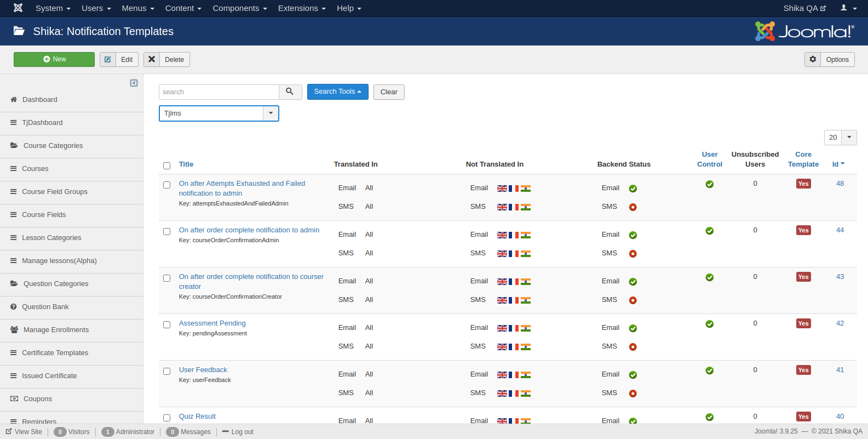868x439 pixels.
Task: Click the Delete X icon in toolbar
Action: pyautogui.click(x=152, y=59)
